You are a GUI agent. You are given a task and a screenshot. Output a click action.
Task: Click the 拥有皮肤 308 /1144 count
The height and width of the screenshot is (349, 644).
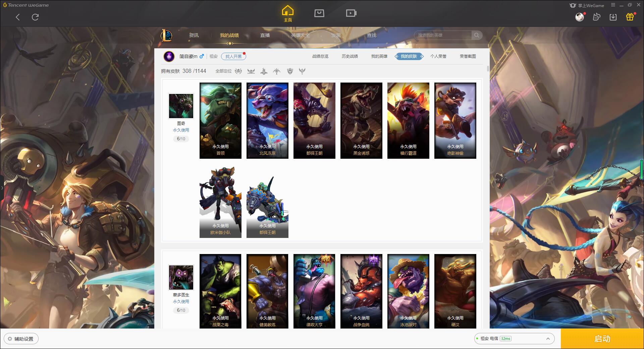(x=183, y=71)
